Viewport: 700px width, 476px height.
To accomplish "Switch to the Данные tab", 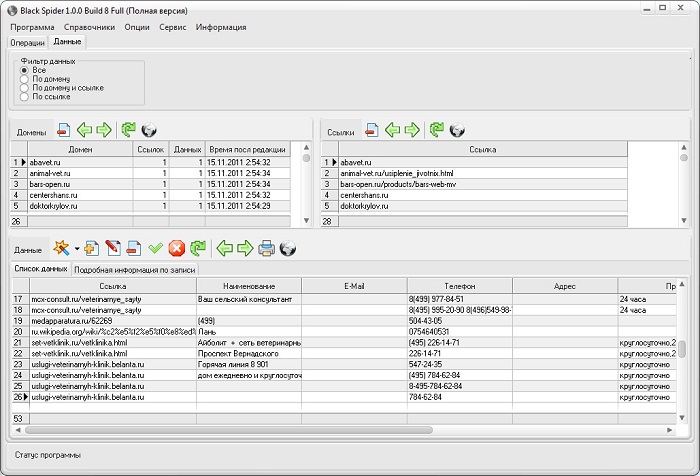I will point(67,42).
